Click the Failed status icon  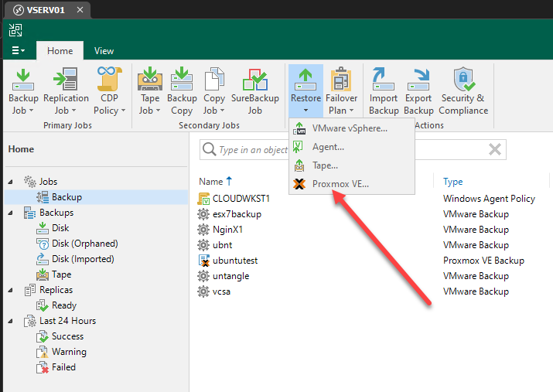(43, 367)
